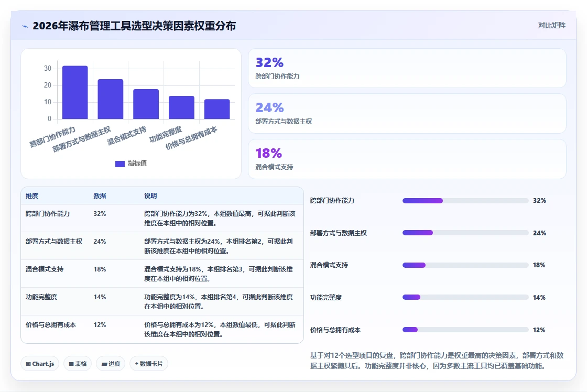Click the small icon beside the dashboard title
The width and height of the screenshot is (587, 392).
[25, 26]
